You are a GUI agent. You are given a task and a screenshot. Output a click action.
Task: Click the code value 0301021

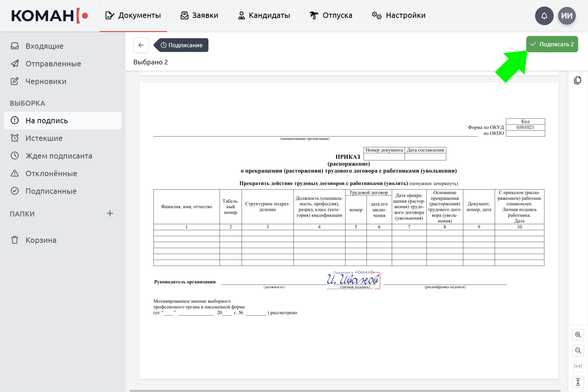(x=525, y=127)
